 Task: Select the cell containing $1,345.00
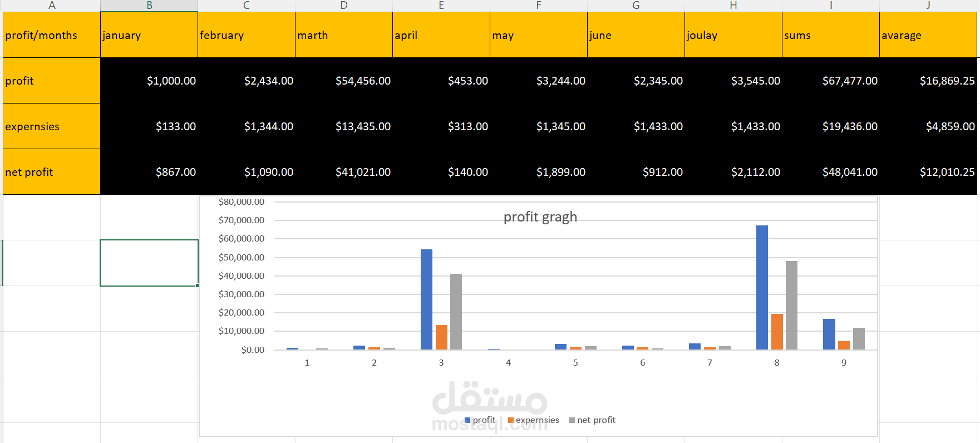pos(539,126)
